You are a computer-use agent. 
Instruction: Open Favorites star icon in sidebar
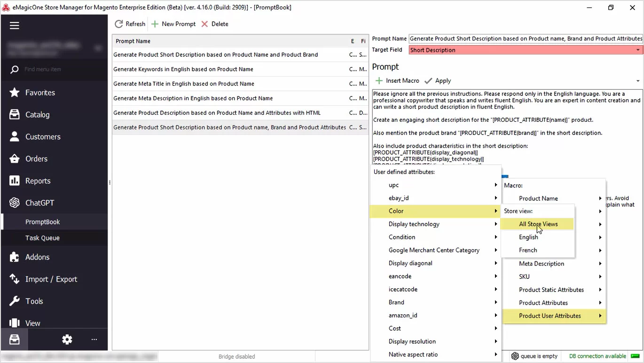pyautogui.click(x=15, y=93)
